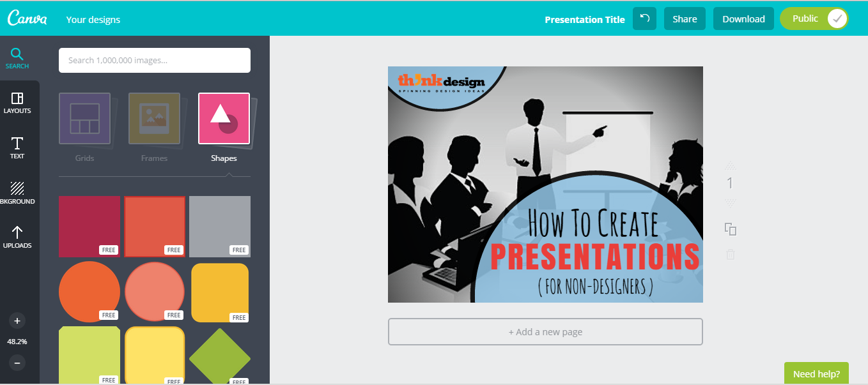
Task: Open the Search panel in sidebar
Action: pyautogui.click(x=17, y=57)
